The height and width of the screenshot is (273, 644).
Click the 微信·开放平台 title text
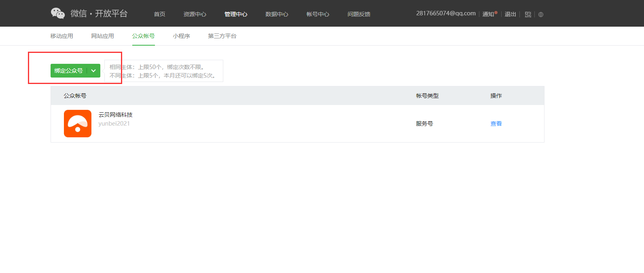click(99, 13)
